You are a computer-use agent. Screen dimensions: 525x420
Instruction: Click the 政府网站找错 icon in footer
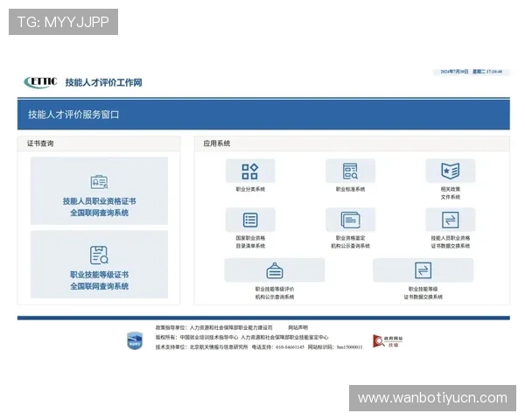388,341
